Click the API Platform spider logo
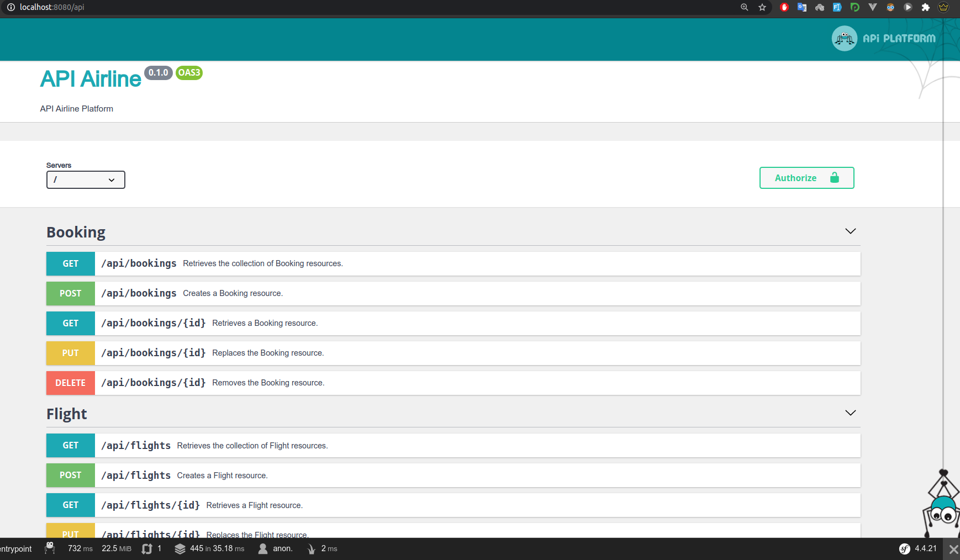Image resolution: width=960 pixels, height=560 pixels. [x=844, y=38]
